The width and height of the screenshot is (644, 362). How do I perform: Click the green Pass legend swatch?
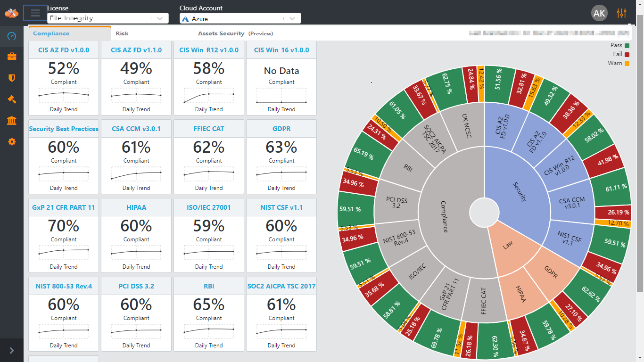[627, 46]
